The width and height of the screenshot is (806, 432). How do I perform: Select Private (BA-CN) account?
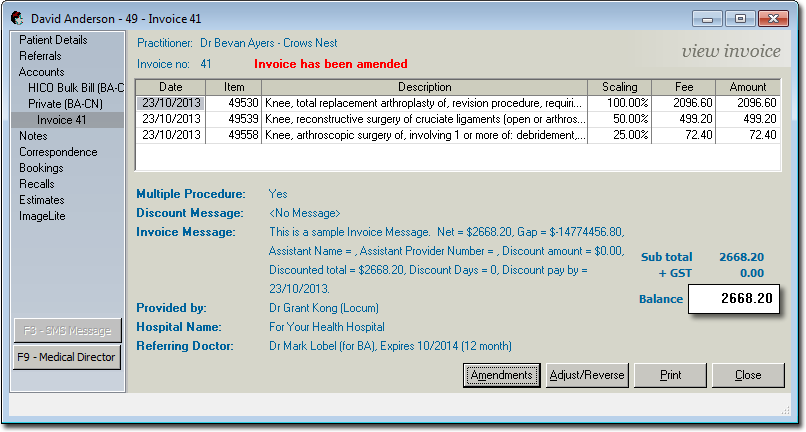coord(65,104)
